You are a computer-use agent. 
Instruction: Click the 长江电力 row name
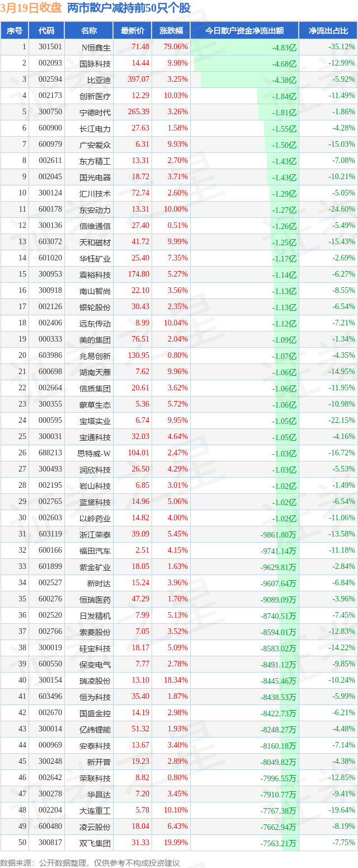(95, 128)
